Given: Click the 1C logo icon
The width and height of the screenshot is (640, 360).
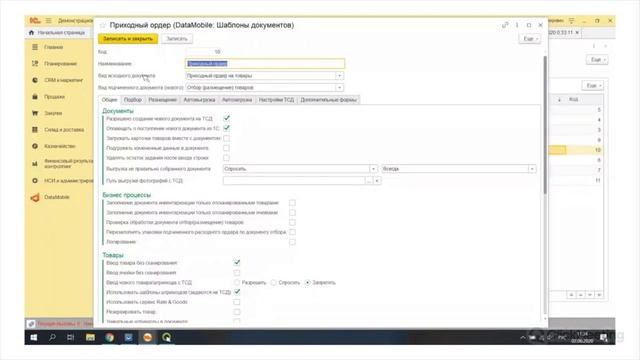Looking at the screenshot, I should point(35,20).
